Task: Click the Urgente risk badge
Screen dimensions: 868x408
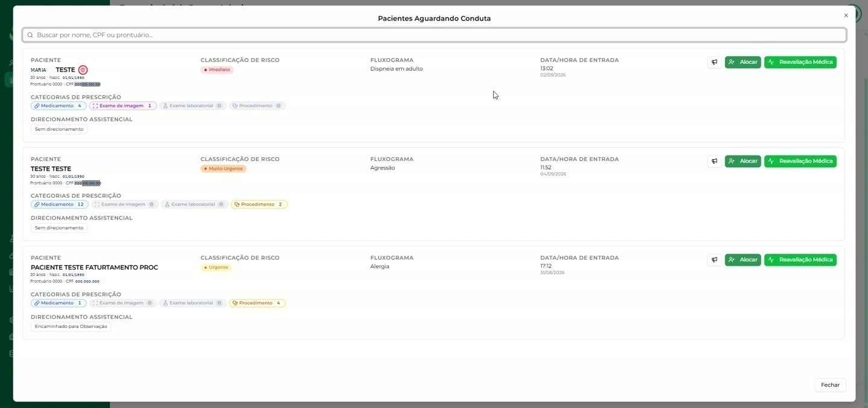Action: [216, 268]
